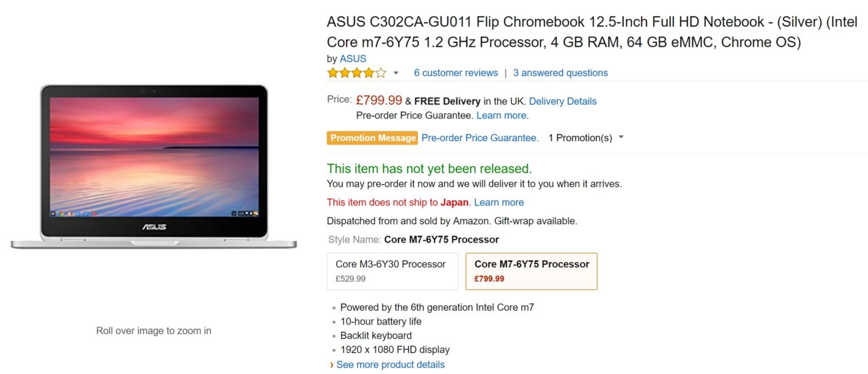
Task: Click the Promotion Message badge
Action: pyautogui.click(x=372, y=138)
